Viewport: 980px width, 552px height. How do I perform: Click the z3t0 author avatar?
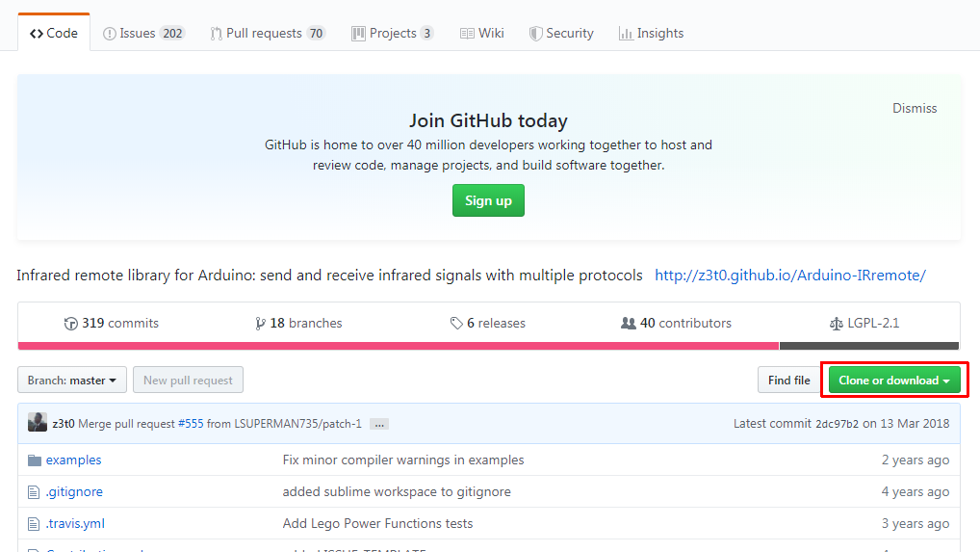tap(38, 423)
